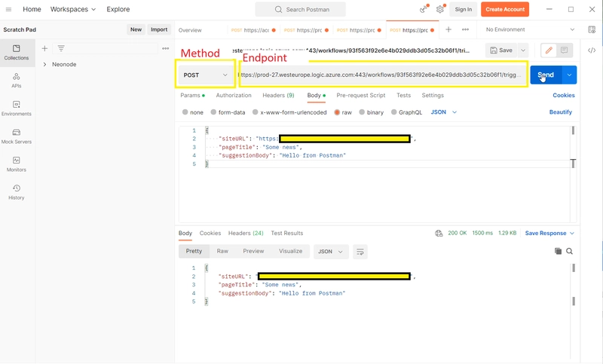The height and width of the screenshot is (364, 603).
Task: Toggle line wrap icon in the response toolbar
Action: (360, 252)
